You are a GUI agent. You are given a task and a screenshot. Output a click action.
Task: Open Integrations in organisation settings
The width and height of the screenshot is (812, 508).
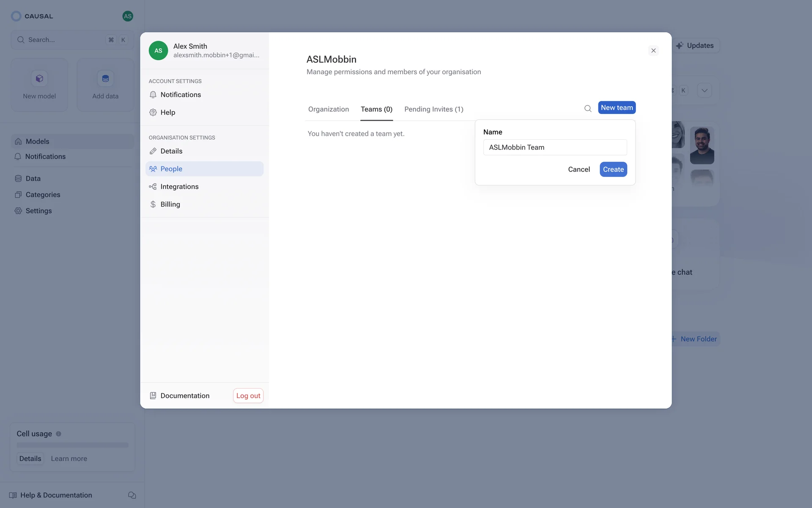(179, 187)
